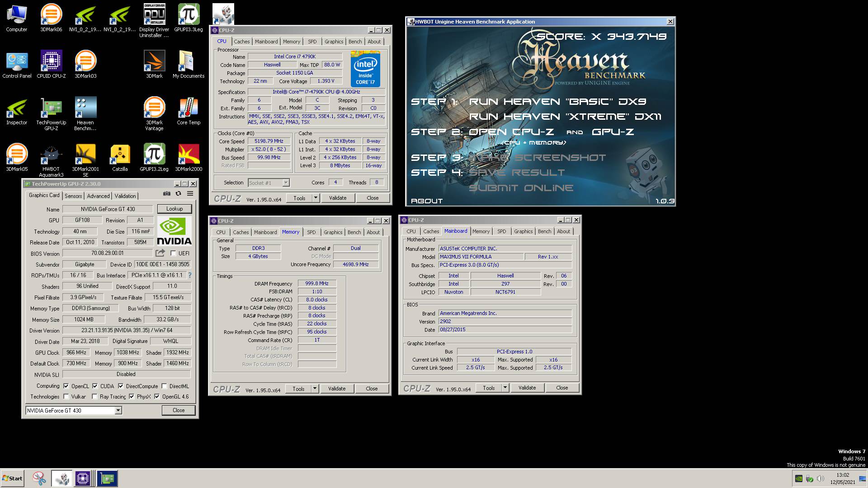868x488 pixels.
Task: Open the Heaven Benchmark desktop shortcut
Action: 85,114
